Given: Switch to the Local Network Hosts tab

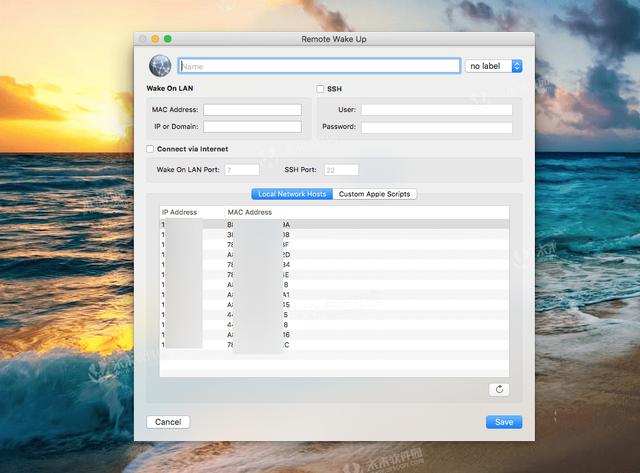Looking at the screenshot, I should (x=290, y=194).
